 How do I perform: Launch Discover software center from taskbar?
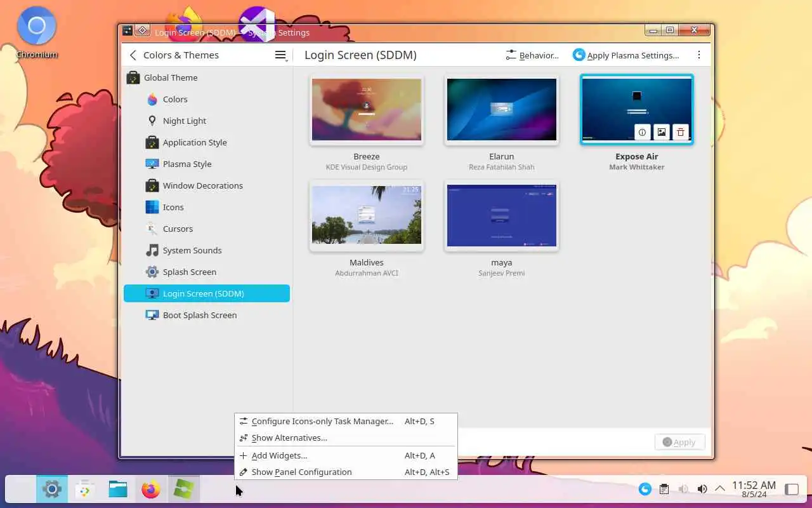click(85, 489)
